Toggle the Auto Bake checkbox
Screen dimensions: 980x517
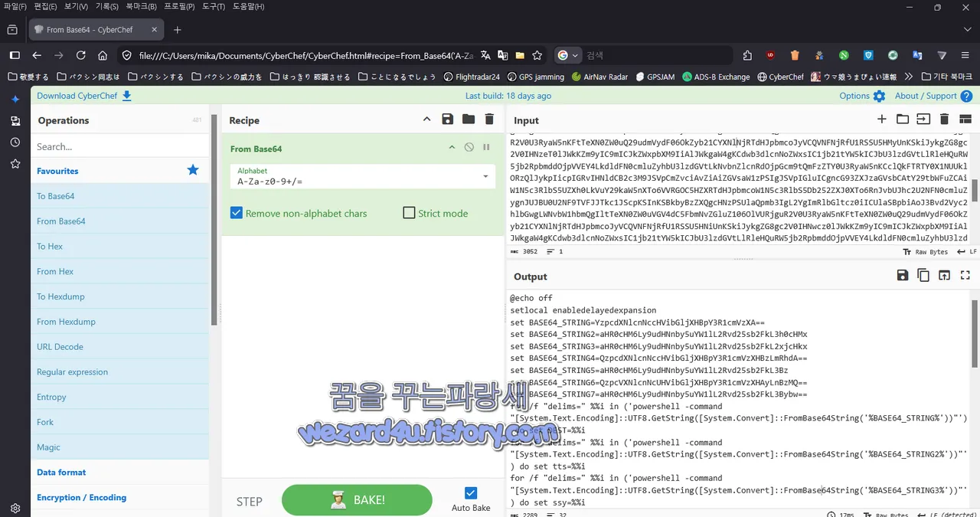click(471, 493)
